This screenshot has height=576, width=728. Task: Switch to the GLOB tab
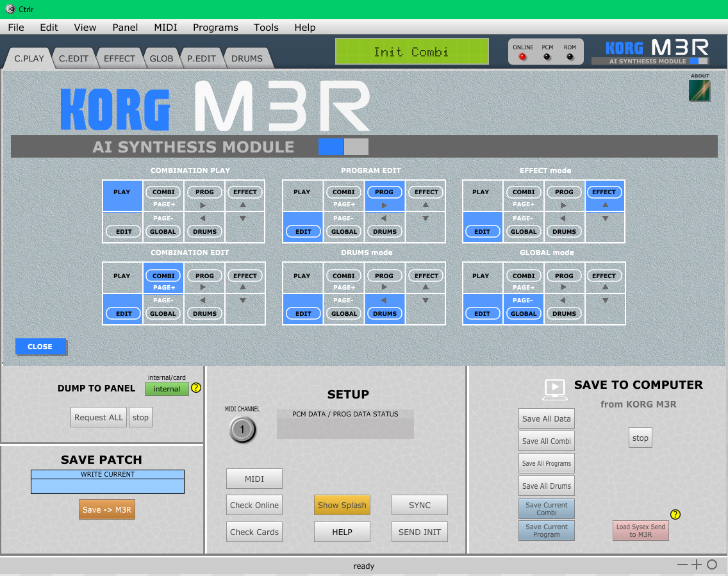tap(161, 58)
